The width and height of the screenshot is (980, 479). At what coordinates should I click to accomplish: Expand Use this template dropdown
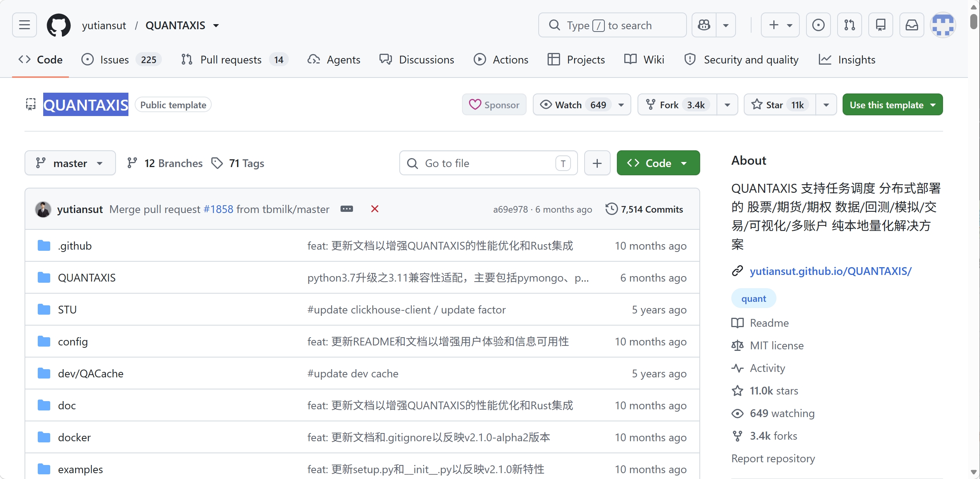pos(892,105)
